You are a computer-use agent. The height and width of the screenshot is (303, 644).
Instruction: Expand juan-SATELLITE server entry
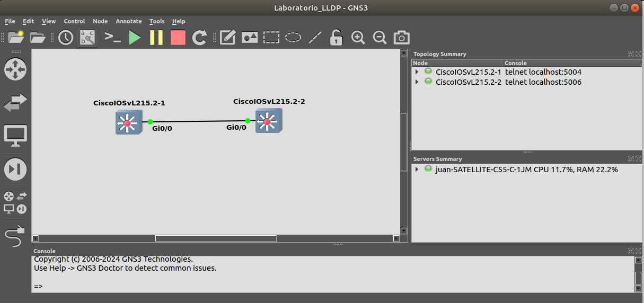click(417, 169)
